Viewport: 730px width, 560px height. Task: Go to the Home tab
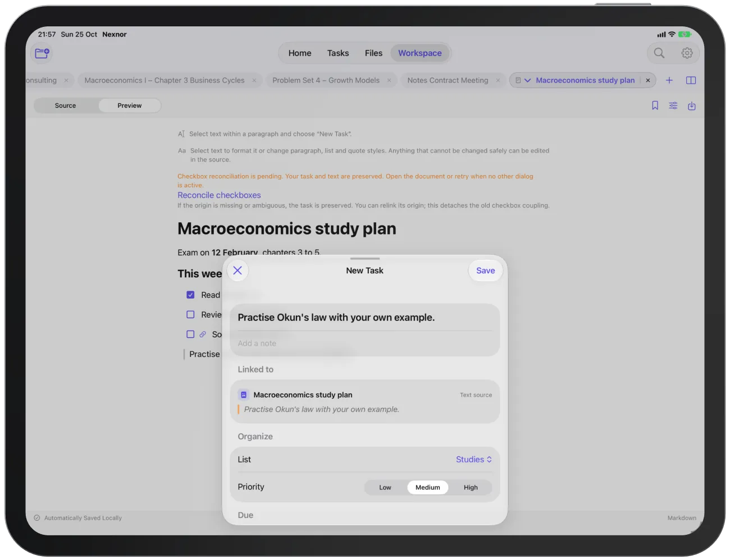click(x=300, y=53)
